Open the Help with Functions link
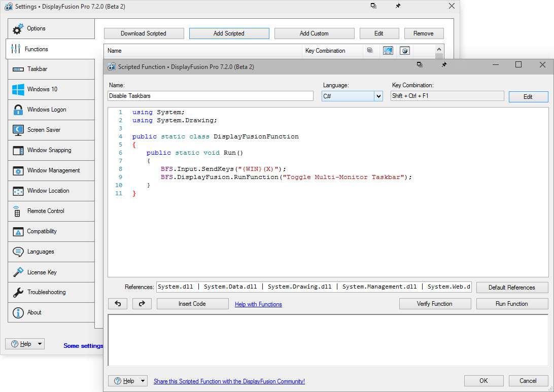Viewport: 554px width, 392px height. coord(258,304)
